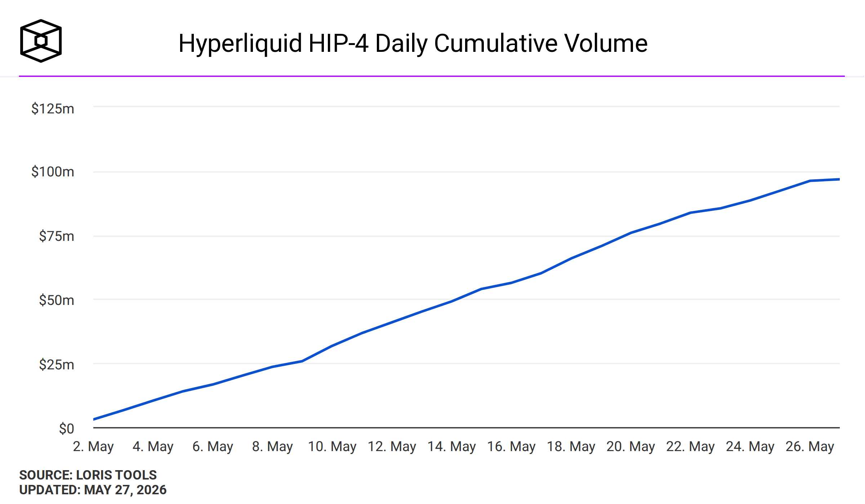Click the $25m y-axis label

(x=57, y=365)
